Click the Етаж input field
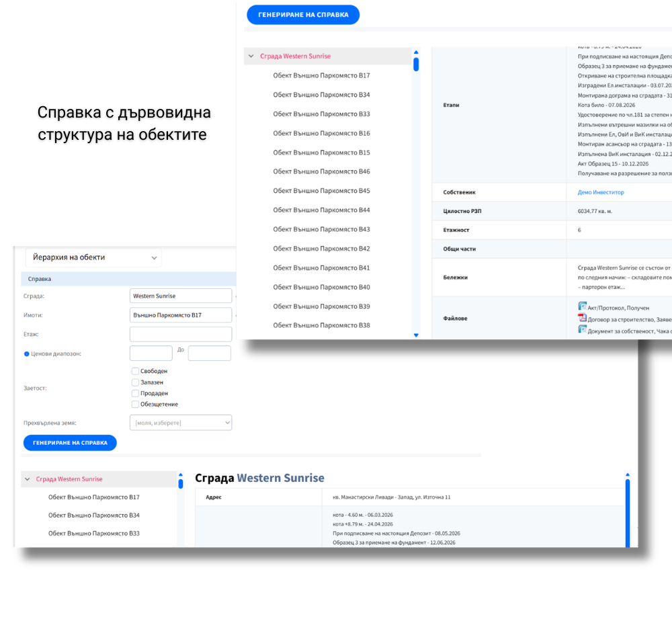This screenshot has height=621, width=672. [x=180, y=333]
